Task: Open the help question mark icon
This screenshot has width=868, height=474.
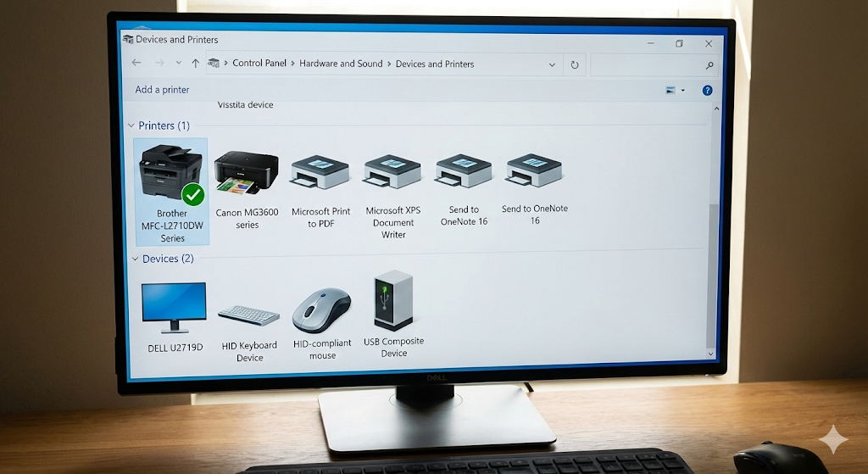Action: tap(707, 90)
